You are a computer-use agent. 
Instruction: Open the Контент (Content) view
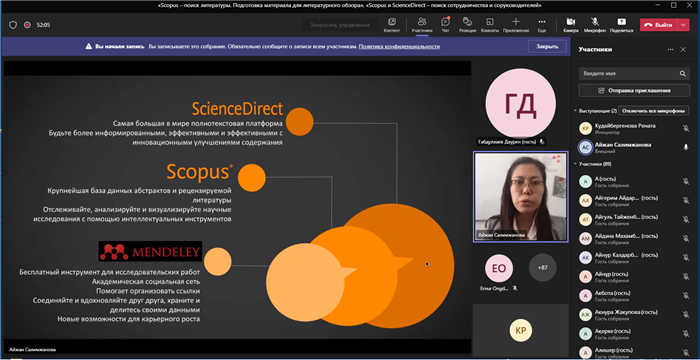tap(392, 25)
